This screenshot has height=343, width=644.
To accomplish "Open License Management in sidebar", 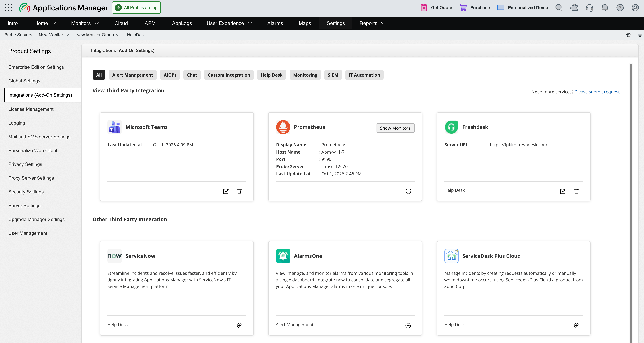I will click(31, 109).
